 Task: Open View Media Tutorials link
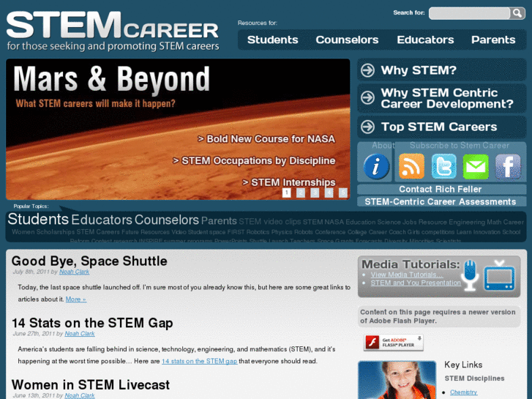(x=406, y=275)
